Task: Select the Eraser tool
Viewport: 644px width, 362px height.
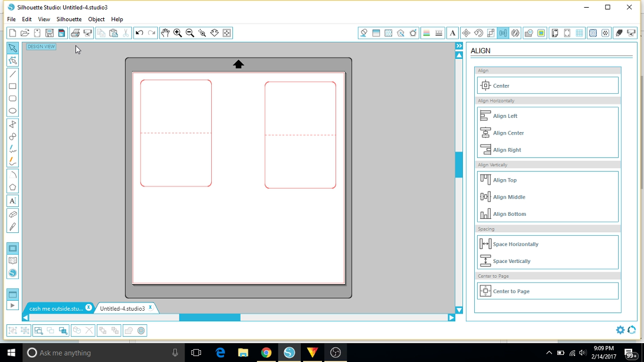Action: [13, 214]
